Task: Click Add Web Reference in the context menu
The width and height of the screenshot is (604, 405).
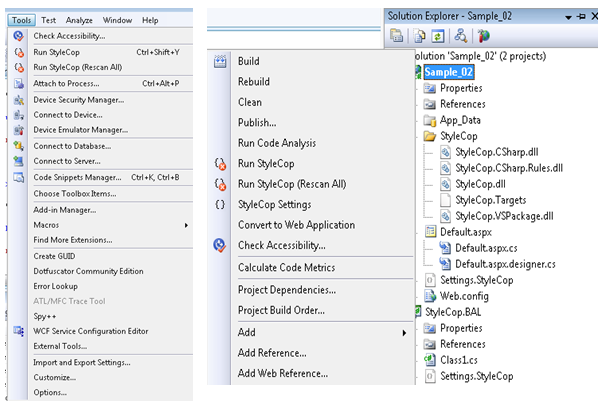Action: tap(283, 373)
